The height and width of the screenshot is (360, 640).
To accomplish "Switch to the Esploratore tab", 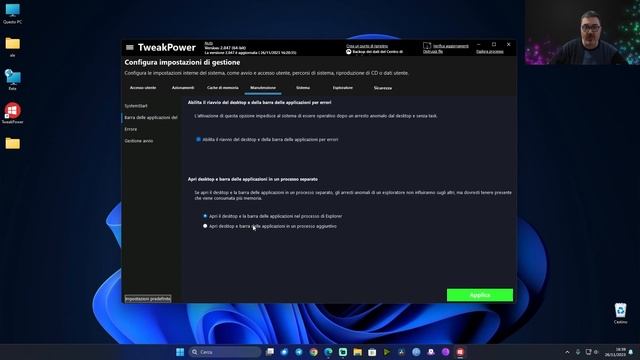I will [343, 88].
